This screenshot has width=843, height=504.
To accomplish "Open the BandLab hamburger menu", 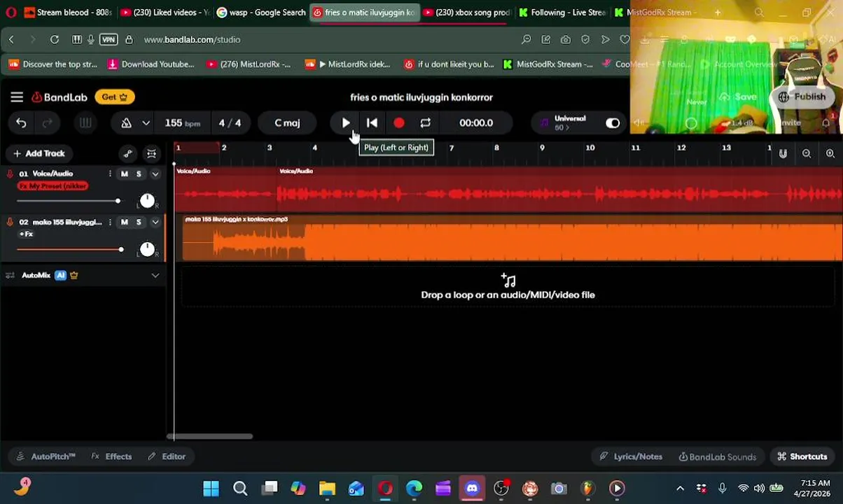I will tap(17, 97).
